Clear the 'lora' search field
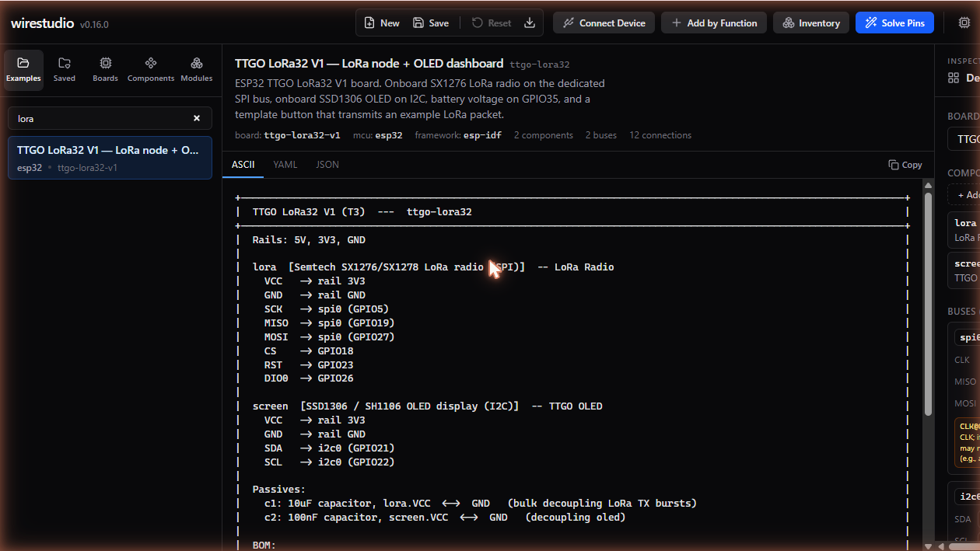Screen dimensions: 980x551 (x=197, y=118)
